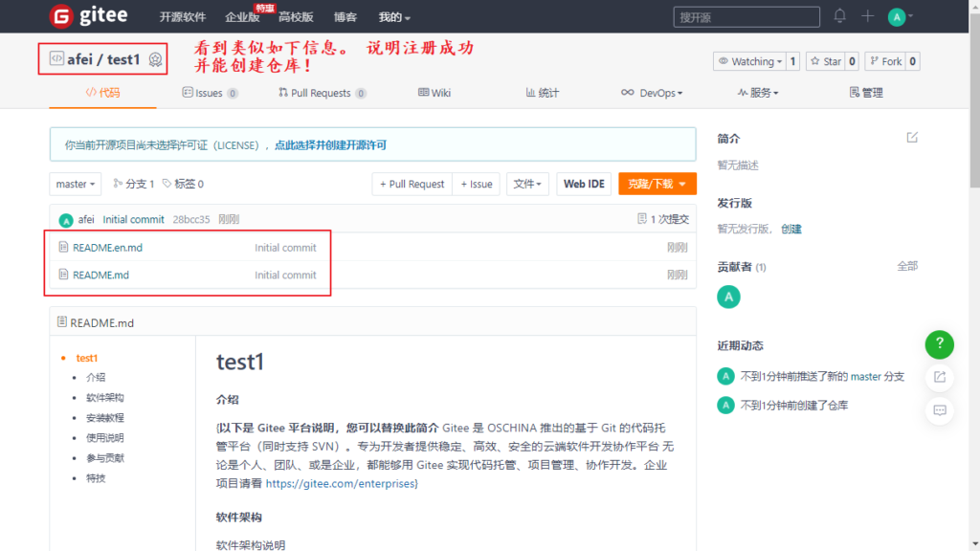Click the create open-source license link
The image size is (980, 551).
click(x=330, y=145)
